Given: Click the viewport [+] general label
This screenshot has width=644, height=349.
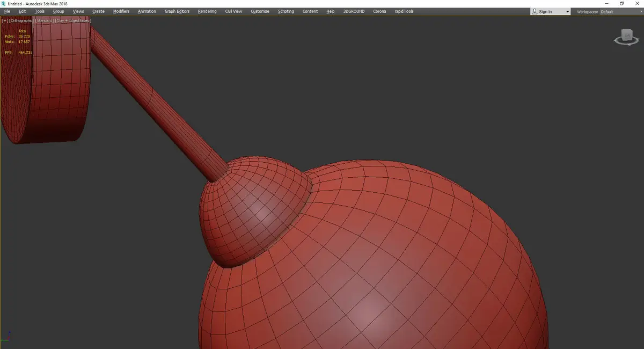Looking at the screenshot, I should (4, 20).
